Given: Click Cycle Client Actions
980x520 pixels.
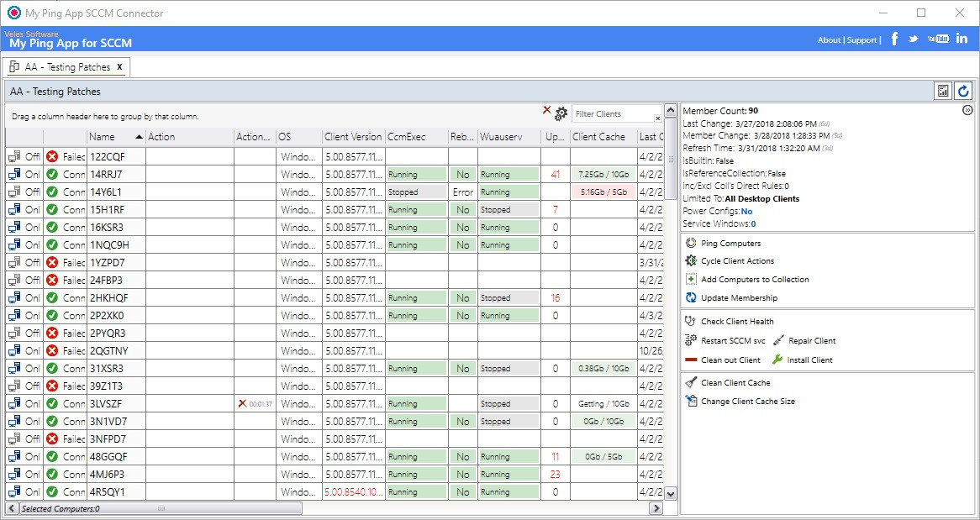Looking at the screenshot, I should pyautogui.click(x=730, y=261).
